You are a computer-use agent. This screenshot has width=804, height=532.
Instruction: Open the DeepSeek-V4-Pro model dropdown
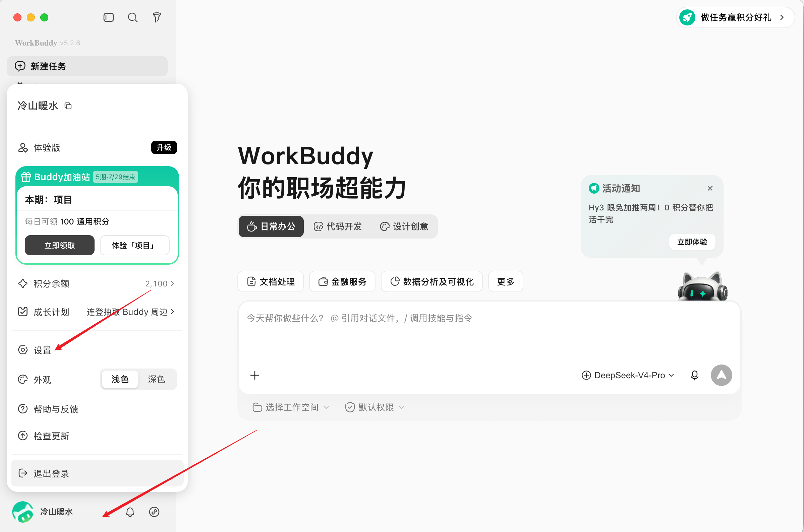point(628,375)
